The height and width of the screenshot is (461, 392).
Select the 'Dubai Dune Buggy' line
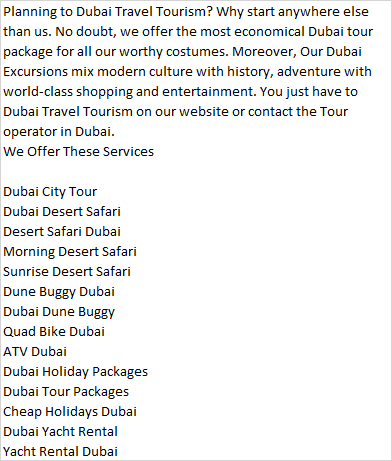click(x=59, y=312)
